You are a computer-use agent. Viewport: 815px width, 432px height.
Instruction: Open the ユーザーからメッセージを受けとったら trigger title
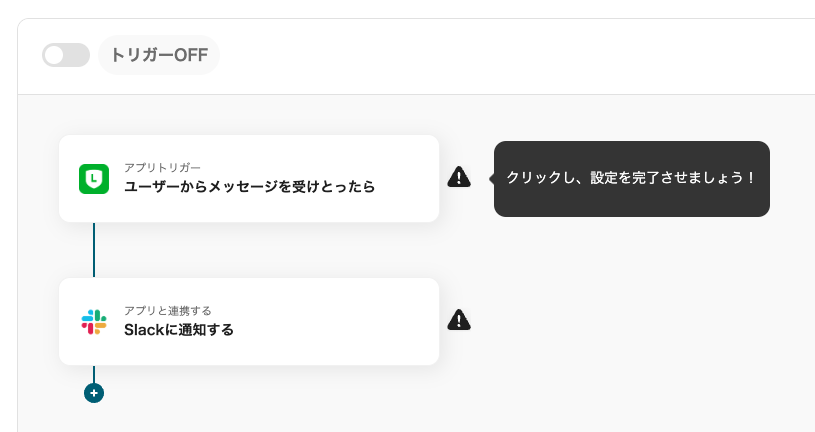tap(249, 187)
